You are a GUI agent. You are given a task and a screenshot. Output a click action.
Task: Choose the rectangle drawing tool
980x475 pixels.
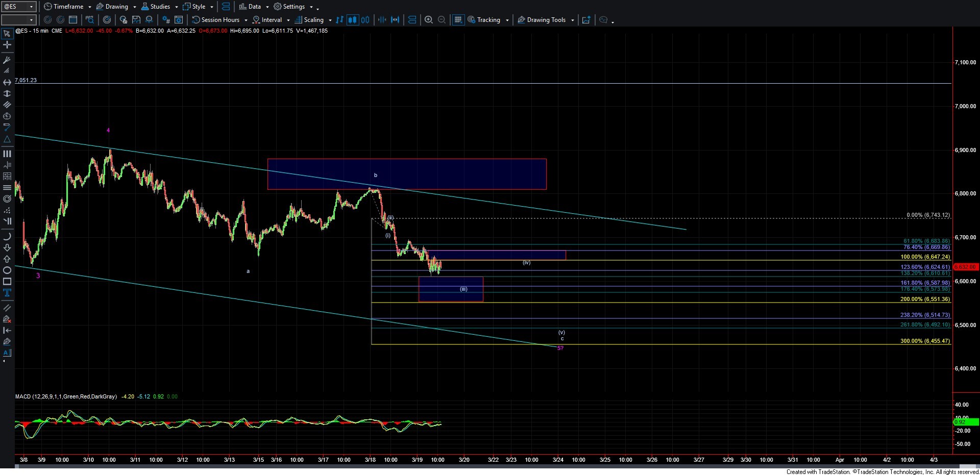pos(7,282)
